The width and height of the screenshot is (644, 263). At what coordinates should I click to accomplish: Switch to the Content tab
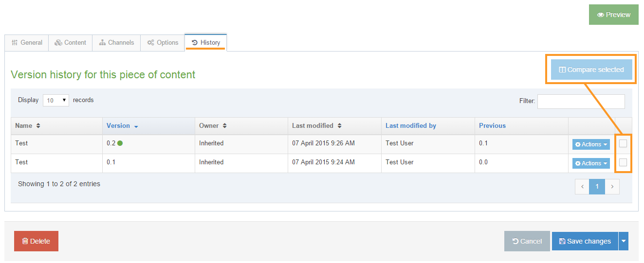(x=70, y=43)
